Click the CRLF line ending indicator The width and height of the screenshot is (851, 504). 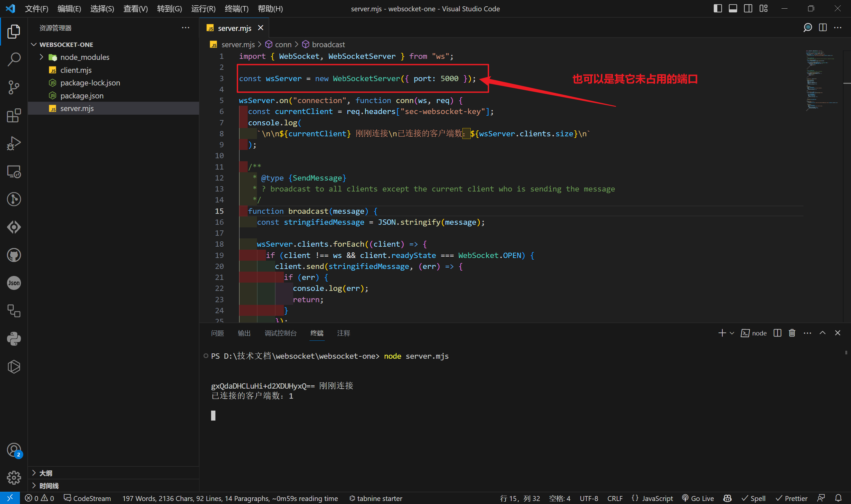(615, 498)
